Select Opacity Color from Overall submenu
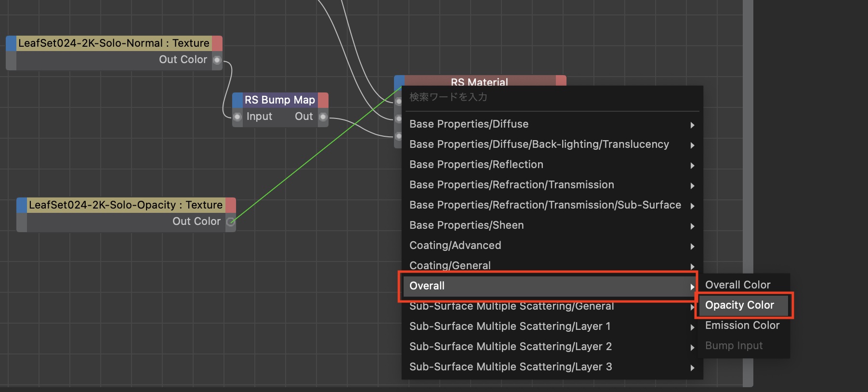Screen dimensions: 868x392 click(x=739, y=305)
